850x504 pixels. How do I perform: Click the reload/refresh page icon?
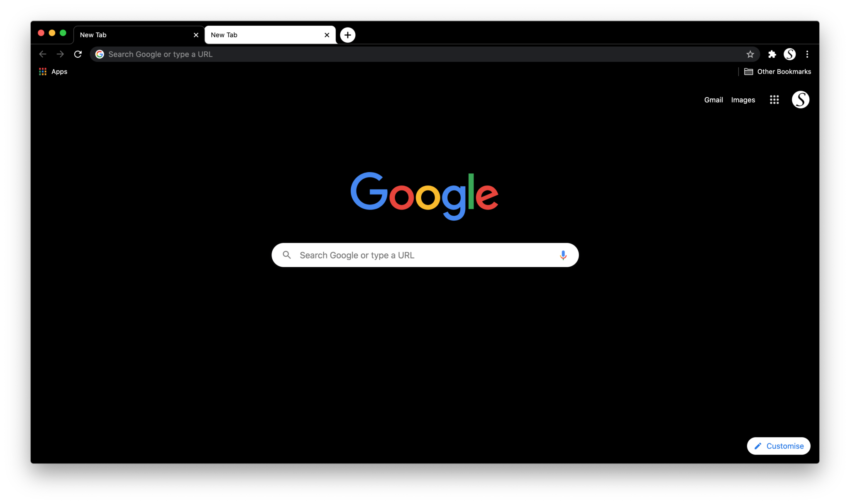78,54
